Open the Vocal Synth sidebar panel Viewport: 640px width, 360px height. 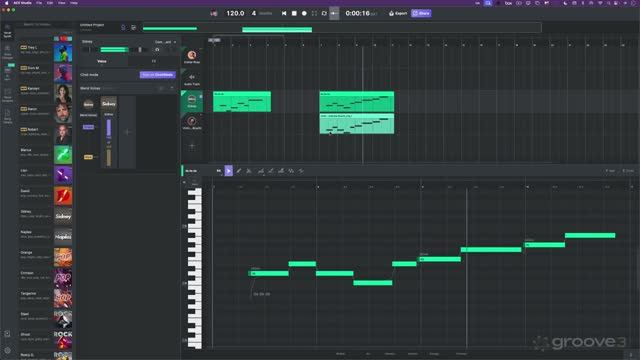[7, 31]
